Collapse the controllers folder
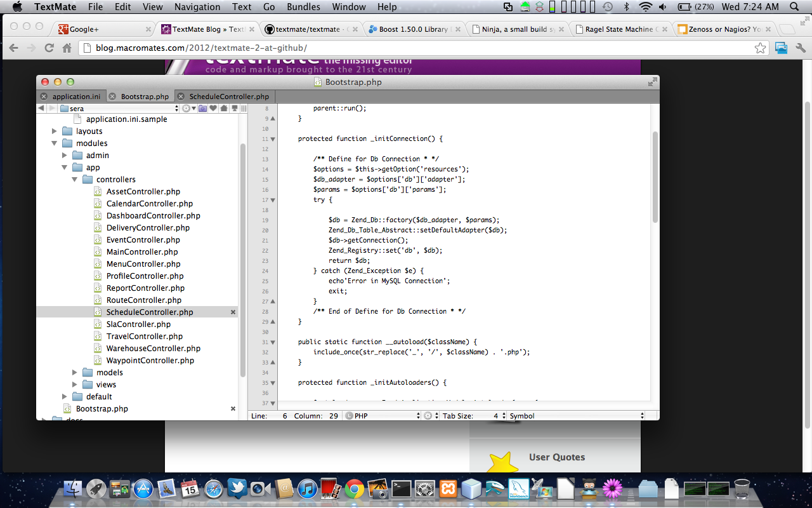The image size is (812, 508). click(75, 180)
